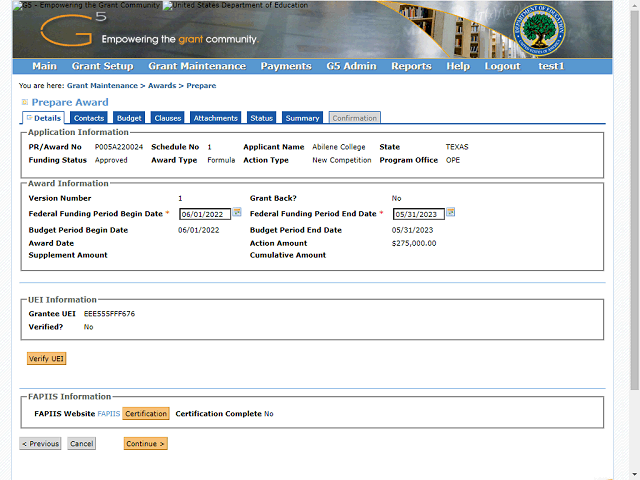Click the Certification button

pyautogui.click(x=146, y=413)
